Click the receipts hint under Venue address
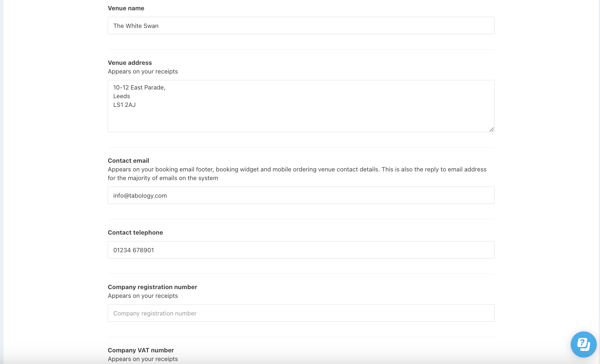The height and width of the screenshot is (364, 600). [143, 71]
